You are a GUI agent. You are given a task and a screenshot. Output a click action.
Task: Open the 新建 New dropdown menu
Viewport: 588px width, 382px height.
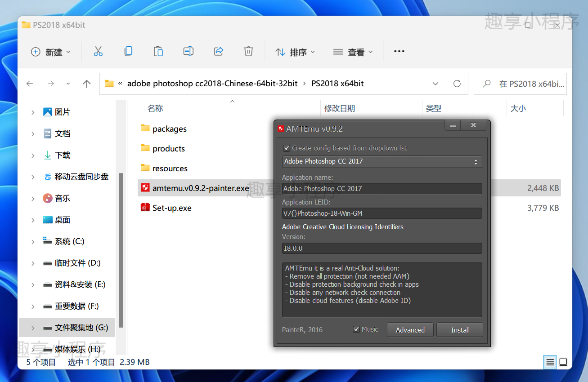pyautogui.click(x=50, y=52)
